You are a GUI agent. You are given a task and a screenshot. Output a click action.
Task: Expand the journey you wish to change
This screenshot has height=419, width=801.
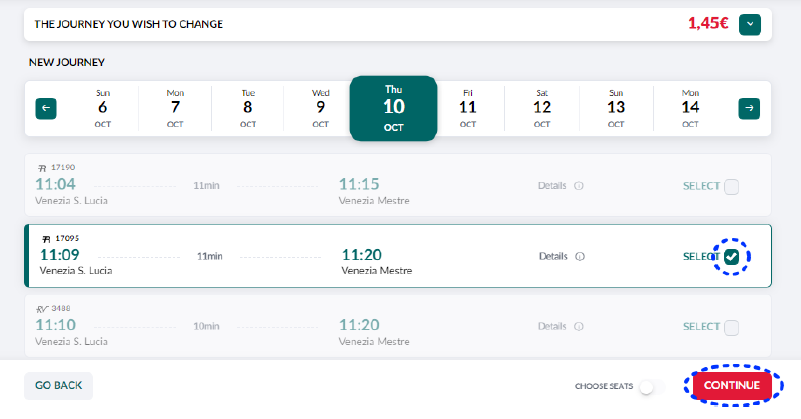[x=750, y=24]
